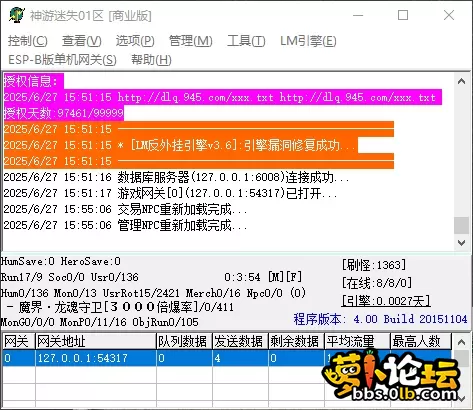Open the LM引擎(E) menu
Image resolution: width=473 pixels, height=410 pixels.
pyautogui.click(x=308, y=41)
